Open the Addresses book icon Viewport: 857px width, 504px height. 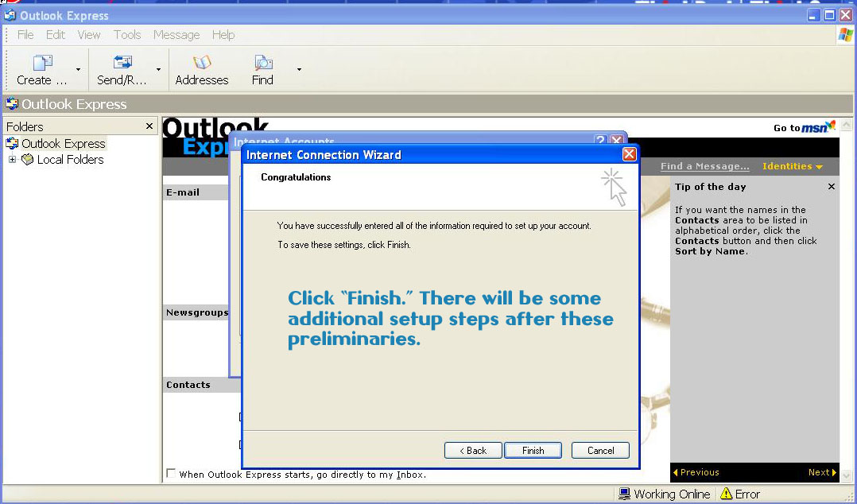pos(202,63)
